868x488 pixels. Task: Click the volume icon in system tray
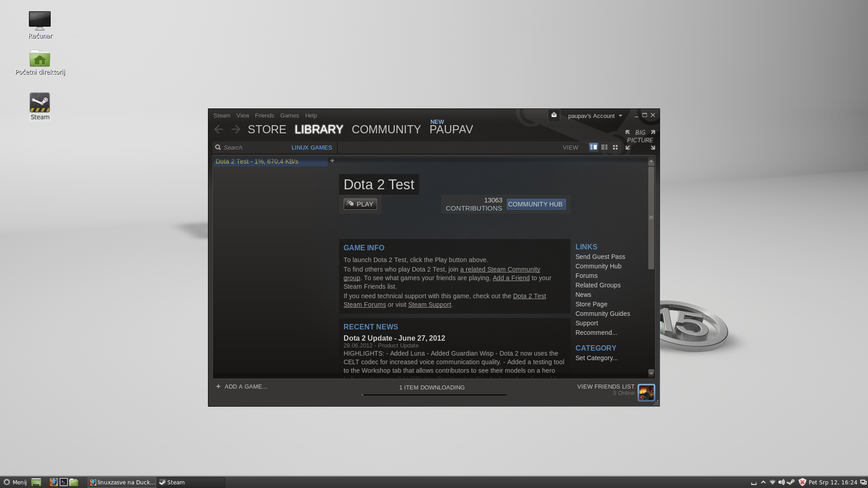pyautogui.click(x=782, y=482)
